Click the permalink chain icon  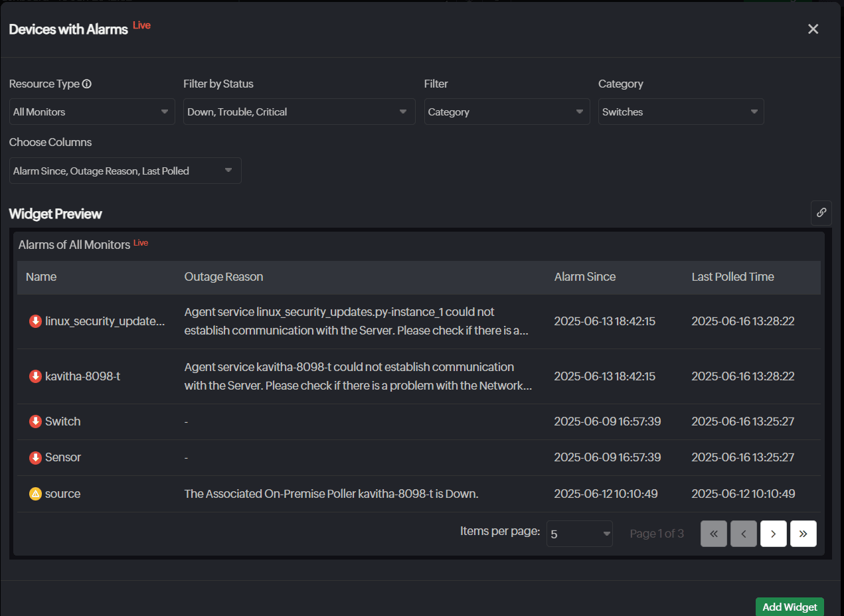click(x=821, y=213)
